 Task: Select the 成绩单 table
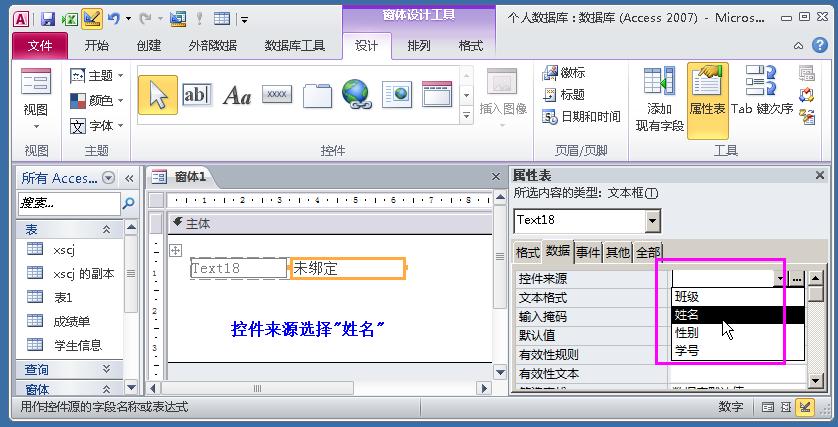[71, 321]
